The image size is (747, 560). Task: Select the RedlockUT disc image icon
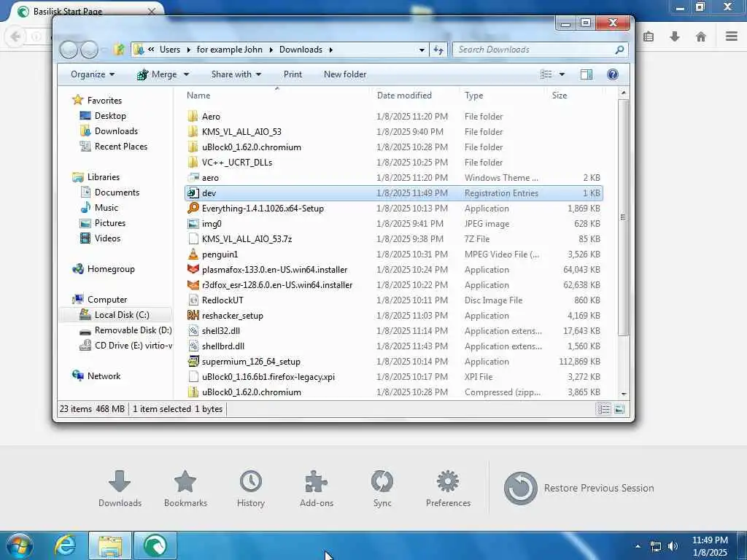[x=193, y=300]
